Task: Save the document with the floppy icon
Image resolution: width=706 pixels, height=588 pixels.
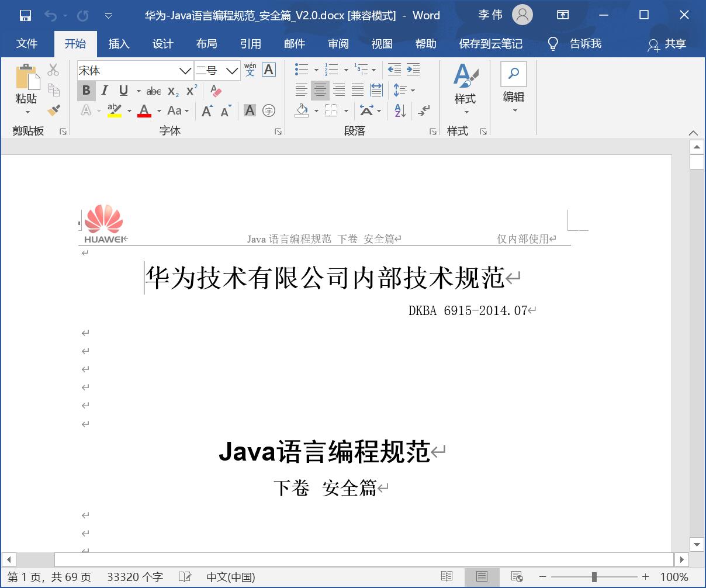Action: tap(25, 16)
